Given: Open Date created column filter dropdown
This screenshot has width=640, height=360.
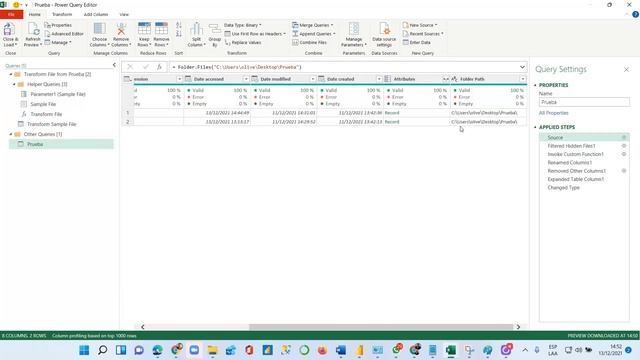Looking at the screenshot, I should pos(379,79).
